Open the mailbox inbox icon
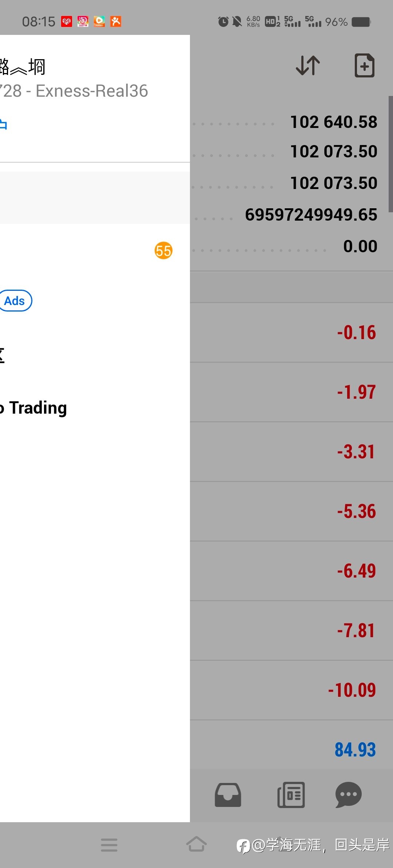 click(x=228, y=795)
